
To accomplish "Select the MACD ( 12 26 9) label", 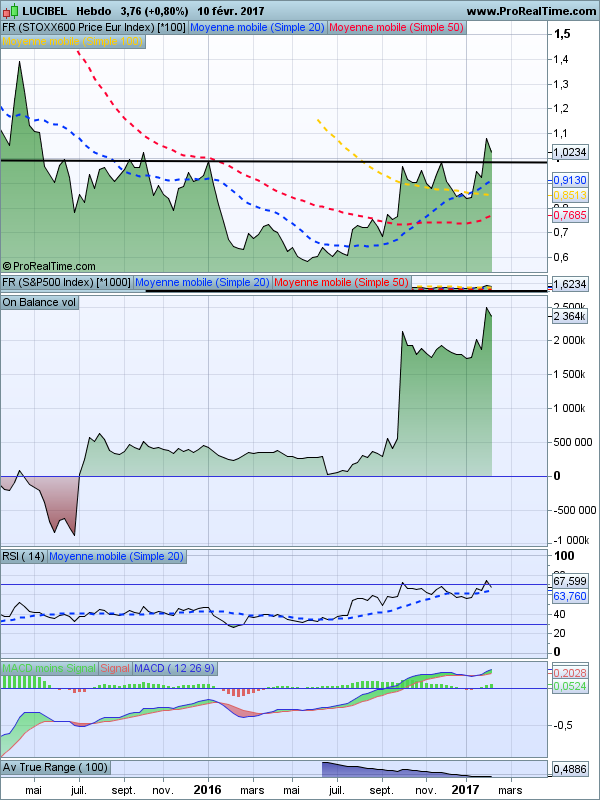I will pyautogui.click(x=174, y=668).
